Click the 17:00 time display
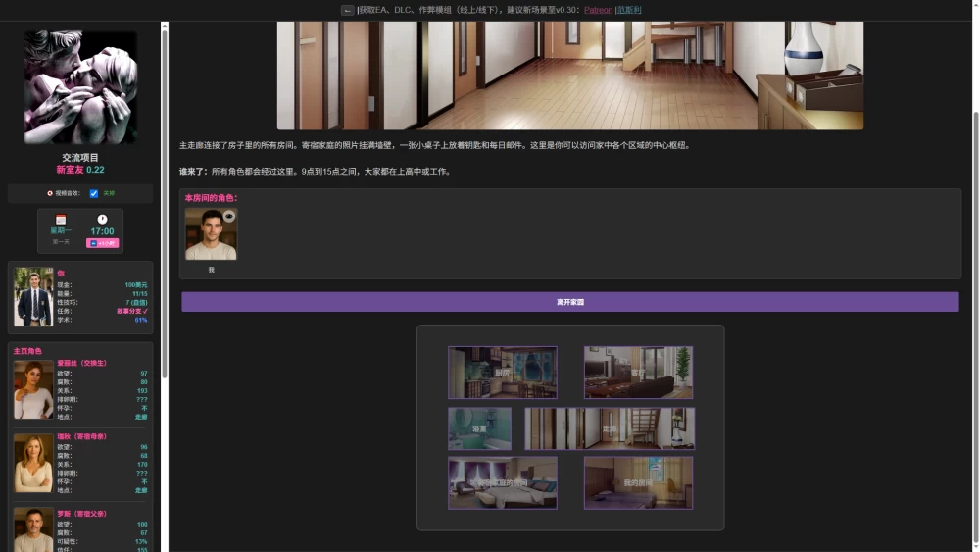Image resolution: width=980 pixels, height=552 pixels. click(x=102, y=231)
